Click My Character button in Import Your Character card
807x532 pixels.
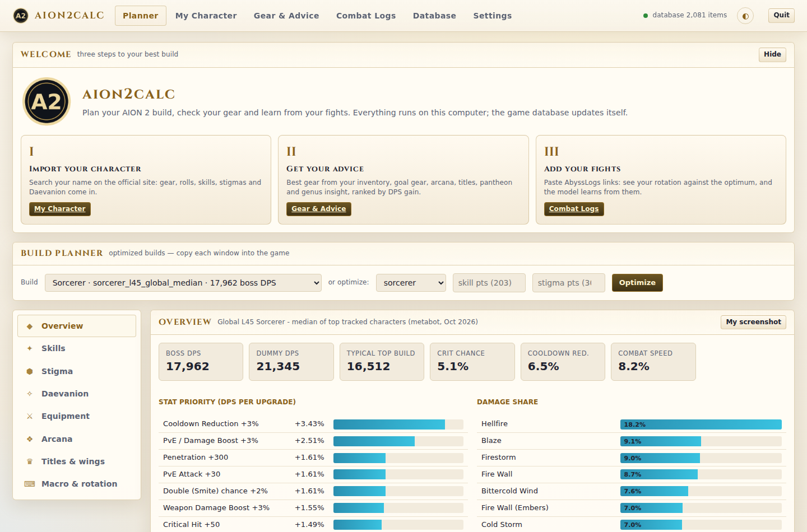pos(60,209)
